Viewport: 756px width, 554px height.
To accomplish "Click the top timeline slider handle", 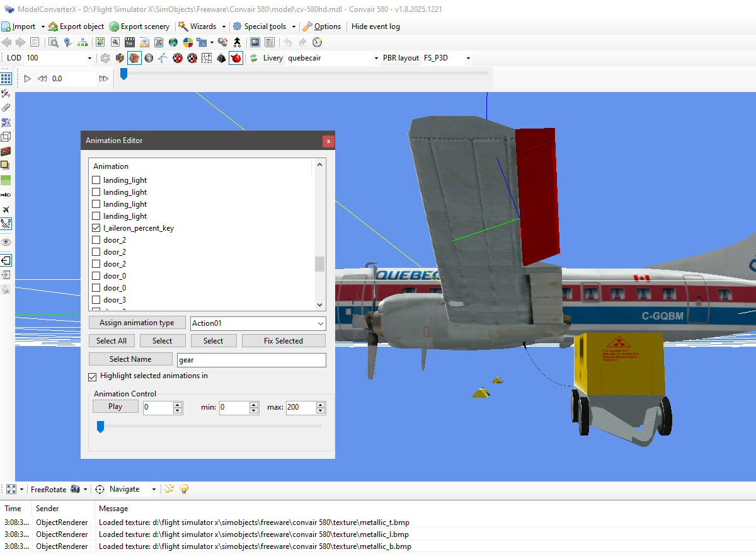I will 124,74.
